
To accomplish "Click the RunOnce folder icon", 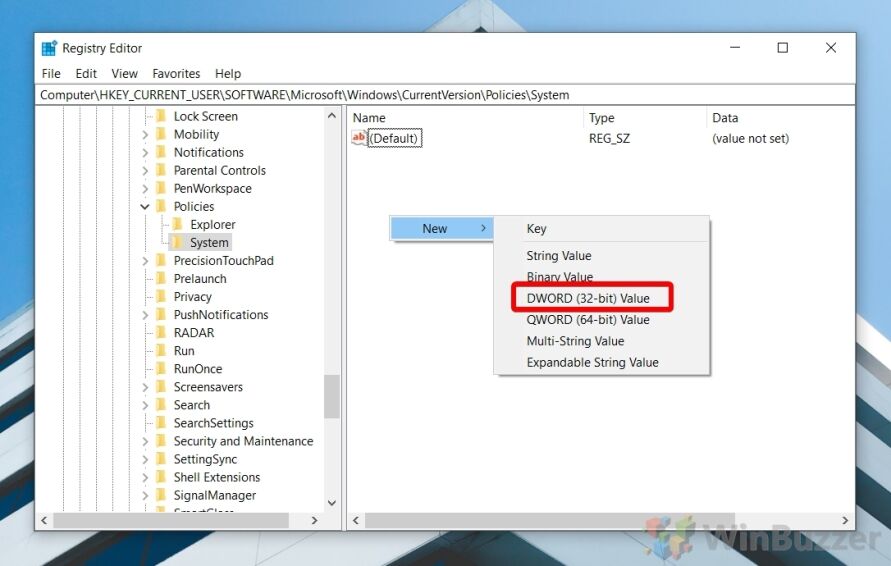I will pos(161,369).
